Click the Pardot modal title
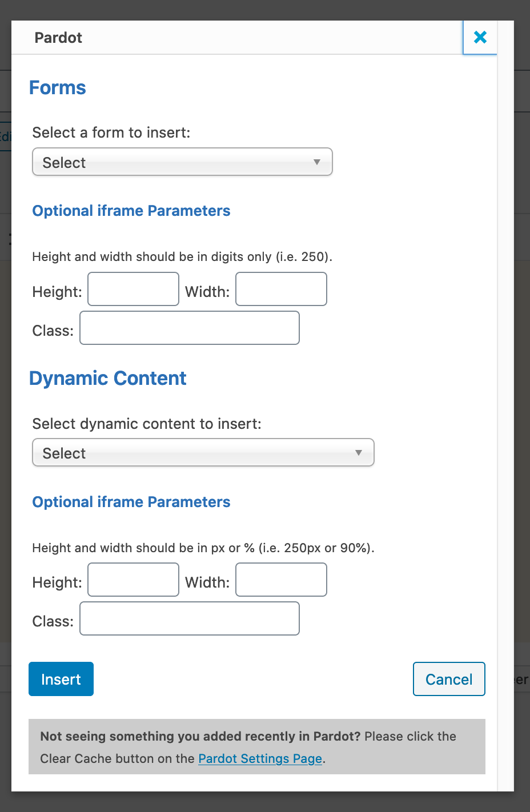Viewport: 530px width, 812px height. (59, 38)
